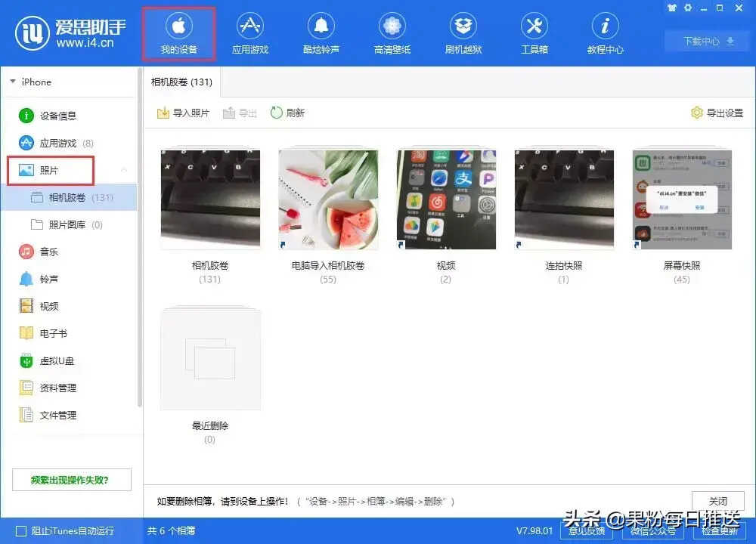The height and width of the screenshot is (544, 756).
Task: Open 虚拟U盘 in the sidebar
Action: pyautogui.click(x=47, y=360)
